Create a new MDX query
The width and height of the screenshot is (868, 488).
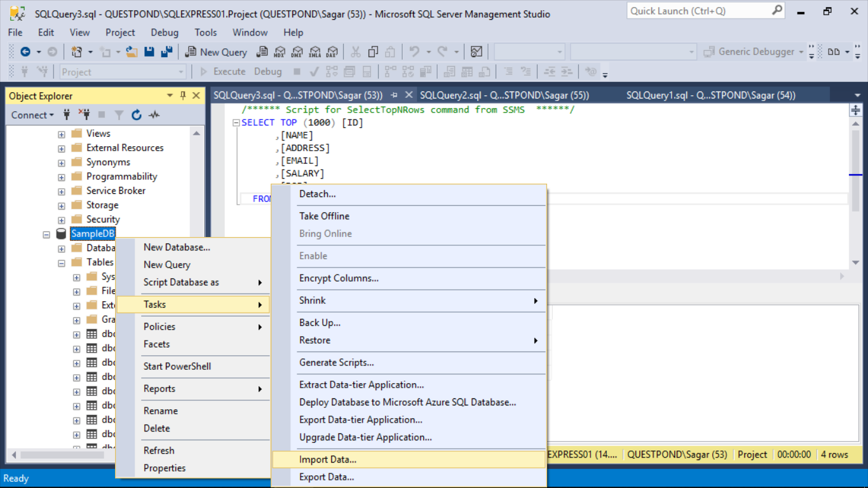coord(278,51)
